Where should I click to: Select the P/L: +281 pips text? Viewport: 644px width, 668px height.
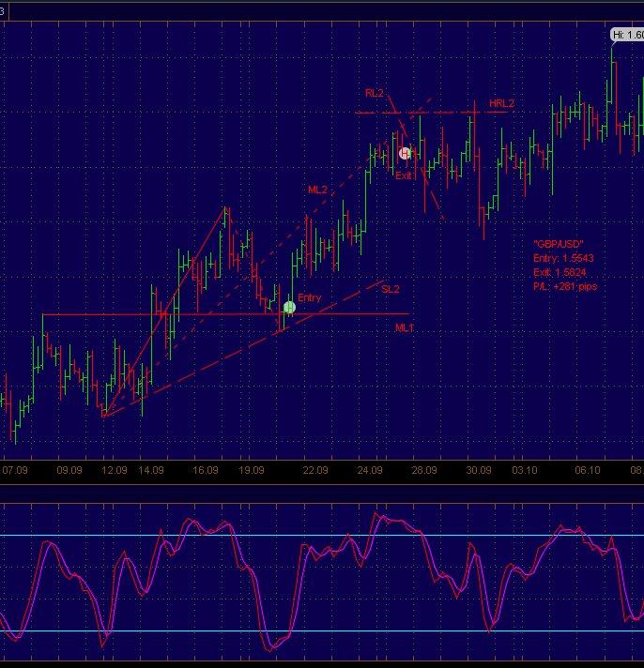coord(564,286)
